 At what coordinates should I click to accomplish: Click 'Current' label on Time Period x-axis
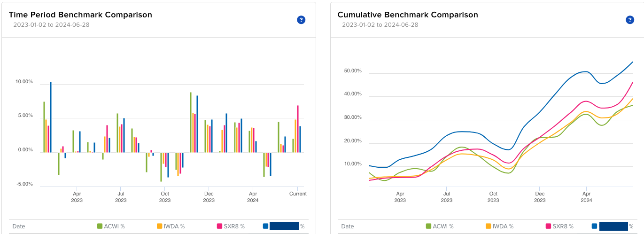pos(298,194)
